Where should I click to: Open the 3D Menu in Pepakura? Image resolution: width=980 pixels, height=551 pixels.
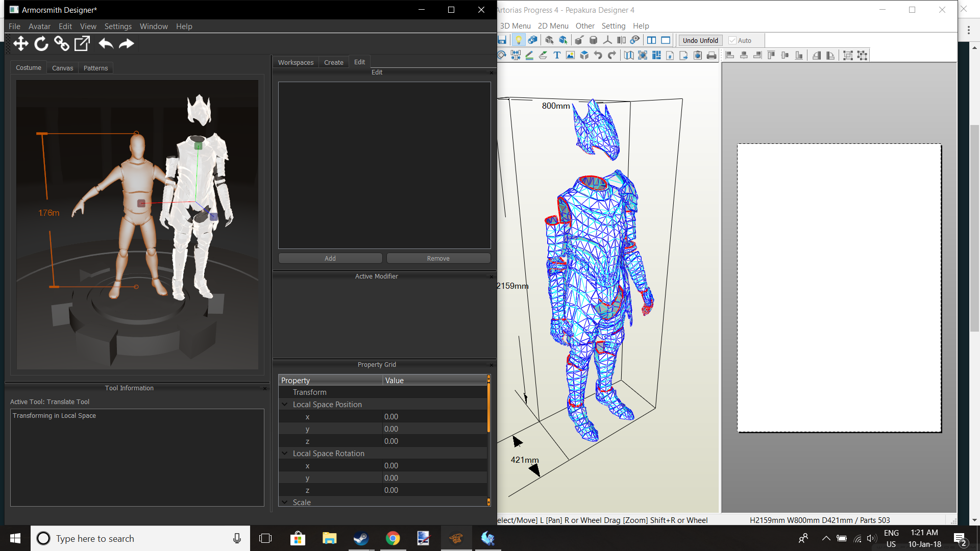[515, 26]
